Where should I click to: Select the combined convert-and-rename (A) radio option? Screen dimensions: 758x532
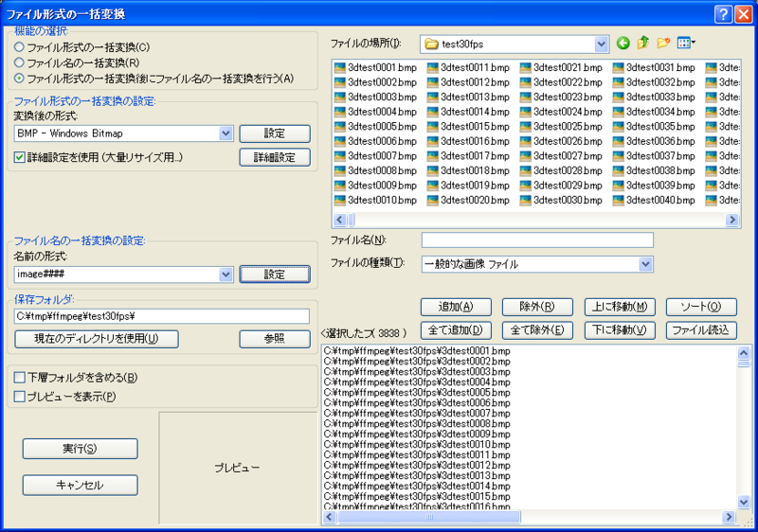tap(19, 79)
